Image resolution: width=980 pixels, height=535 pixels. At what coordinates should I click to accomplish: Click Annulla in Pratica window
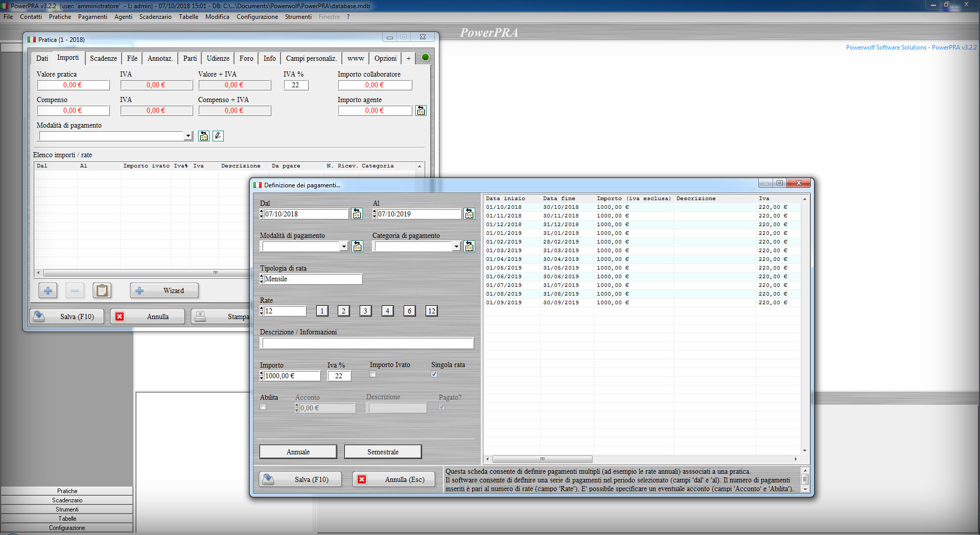point(147,317)
